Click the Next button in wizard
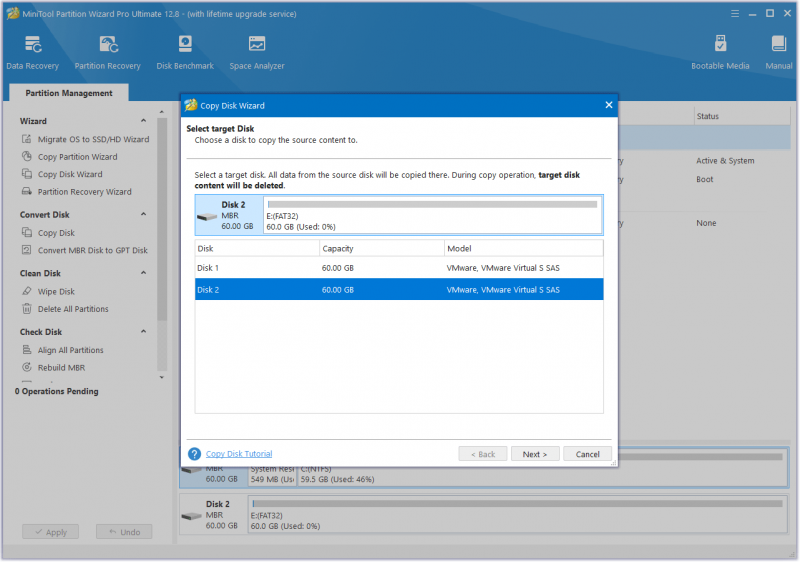800x562 pixels. click(x=535, y=454)
